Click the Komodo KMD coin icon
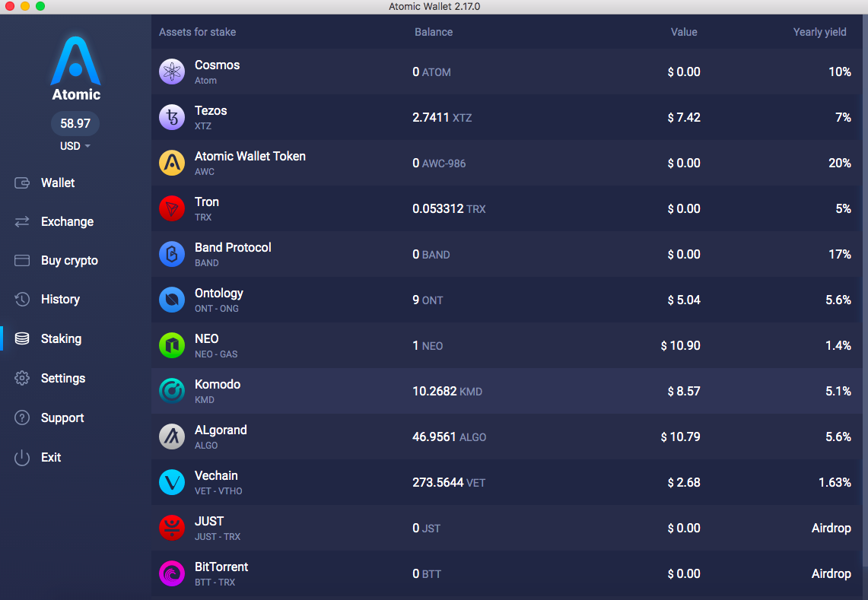The width and height of the screenshot is (868, 600). click(x=172, y=391)
